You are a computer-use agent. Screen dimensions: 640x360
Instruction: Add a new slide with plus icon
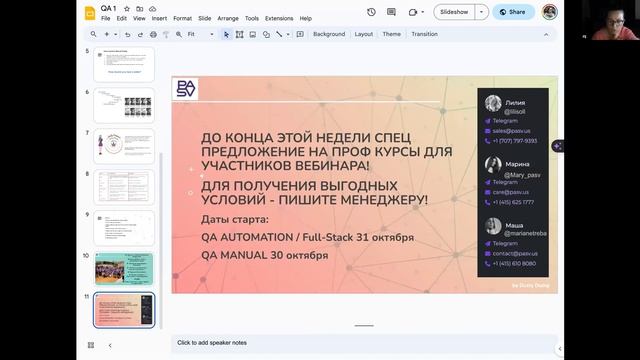tap(107, 34)
